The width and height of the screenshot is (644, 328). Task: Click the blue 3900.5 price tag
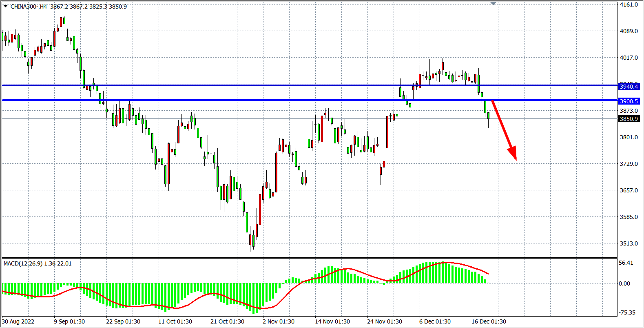pos(629,101)
